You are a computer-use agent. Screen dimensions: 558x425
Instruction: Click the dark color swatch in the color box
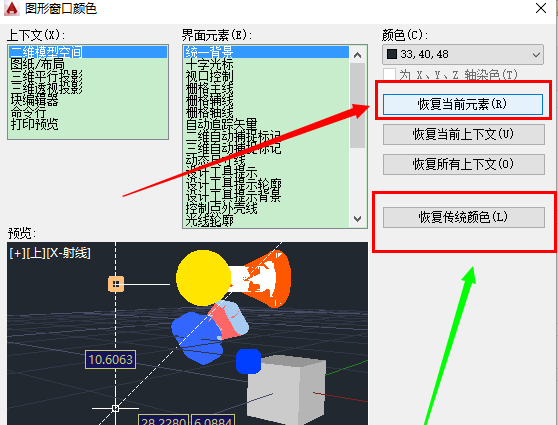click(392, 54)
